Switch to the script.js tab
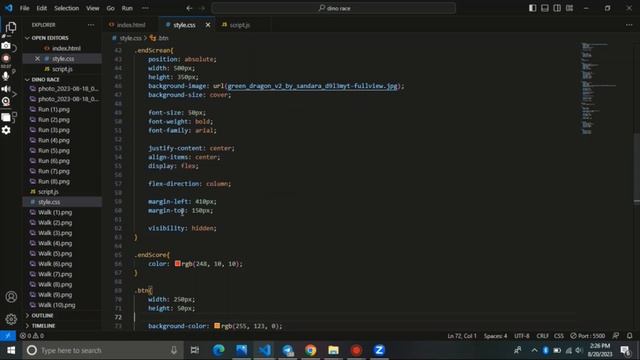This screenshot has width=640, height=360. (240, 25)
